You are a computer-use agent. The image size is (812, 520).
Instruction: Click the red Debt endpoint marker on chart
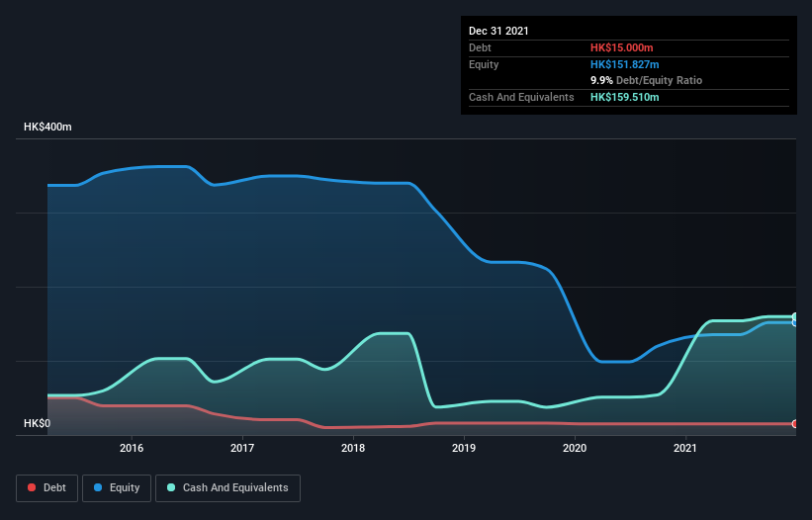click(795, 424)
